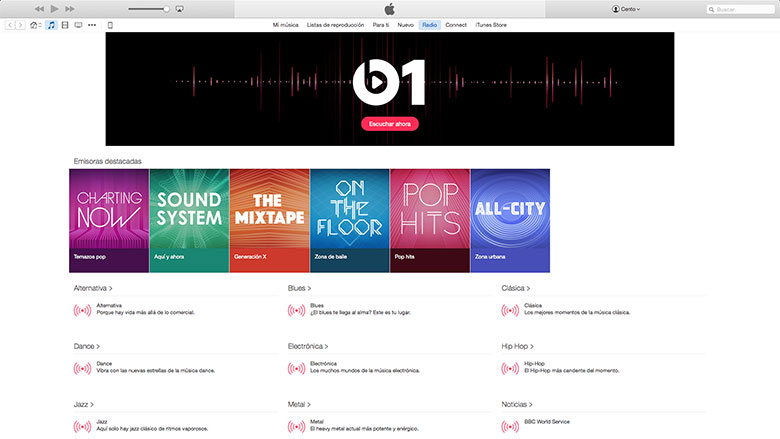Image resolution: width=780 pixels, height=439 pixels.
Task: Switch to the Nuevo tab
Action: 405,25
